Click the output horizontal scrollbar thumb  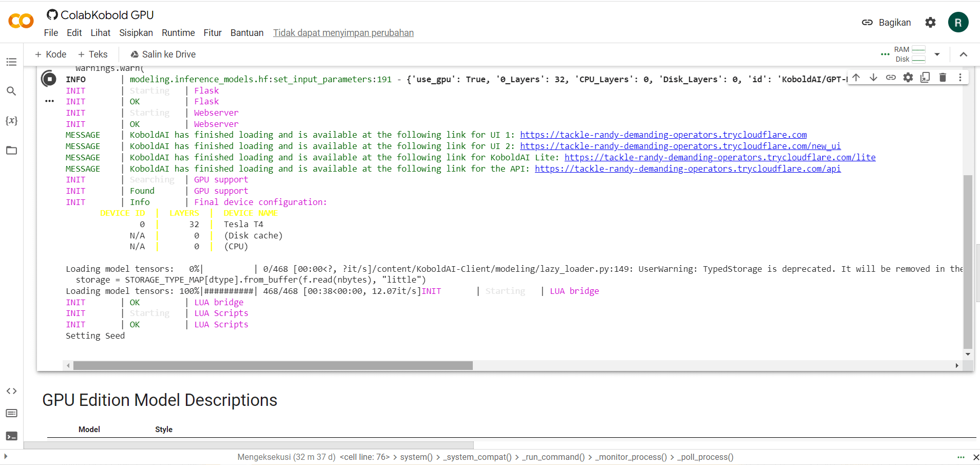click(x=273, y=365)
